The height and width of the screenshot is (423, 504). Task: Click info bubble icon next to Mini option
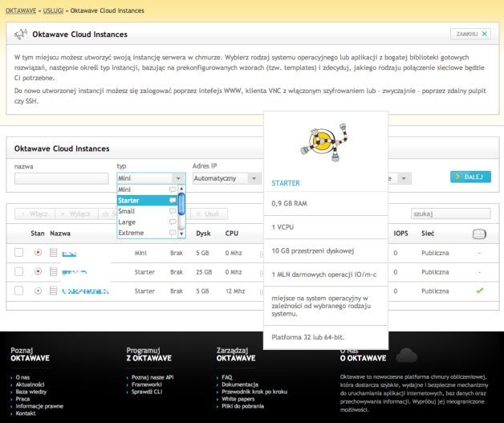pos(173,189)
